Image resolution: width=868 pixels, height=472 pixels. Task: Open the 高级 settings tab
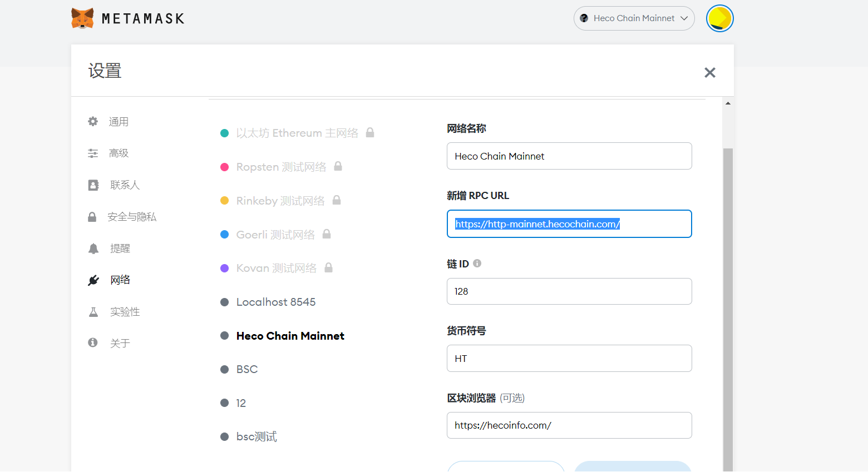tap(119, 153)
